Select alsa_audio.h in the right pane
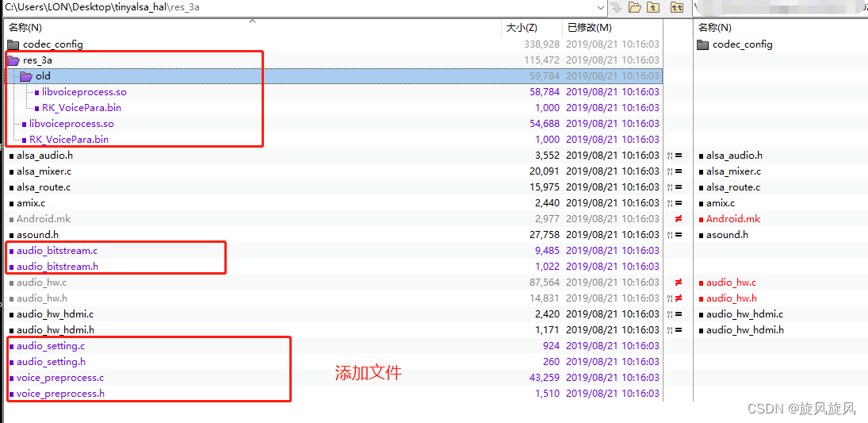Image resolution: width=868 pixels, height=423 pixels. (x=735, y=156)
